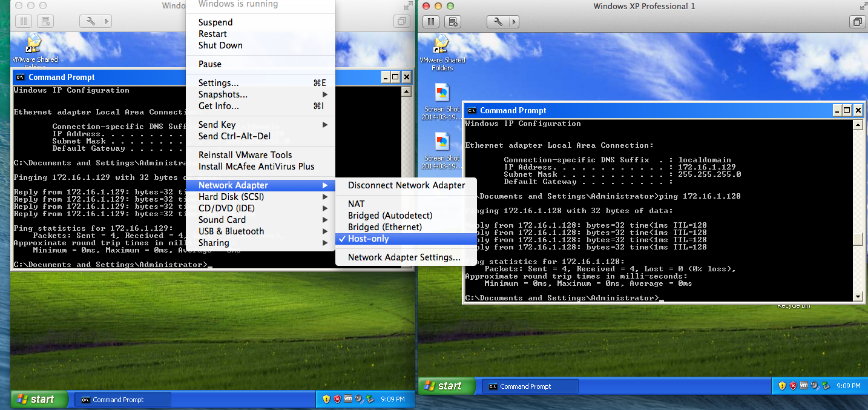This screenshot has width=868, height=410.
Task: Expand Network Adapter submenu
Action: pos(260,185)
